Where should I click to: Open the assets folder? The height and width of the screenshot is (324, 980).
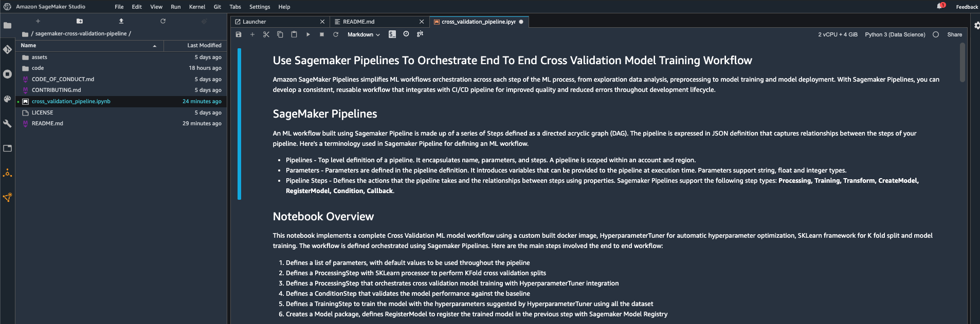121,58
